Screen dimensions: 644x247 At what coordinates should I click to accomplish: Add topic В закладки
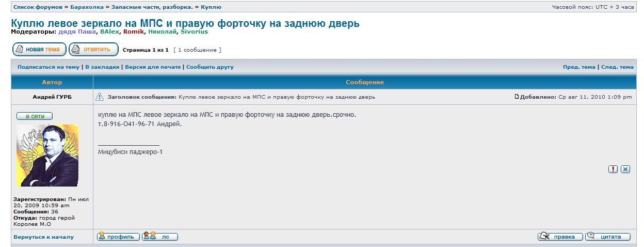pyautogui.click(x=102, y=67)
